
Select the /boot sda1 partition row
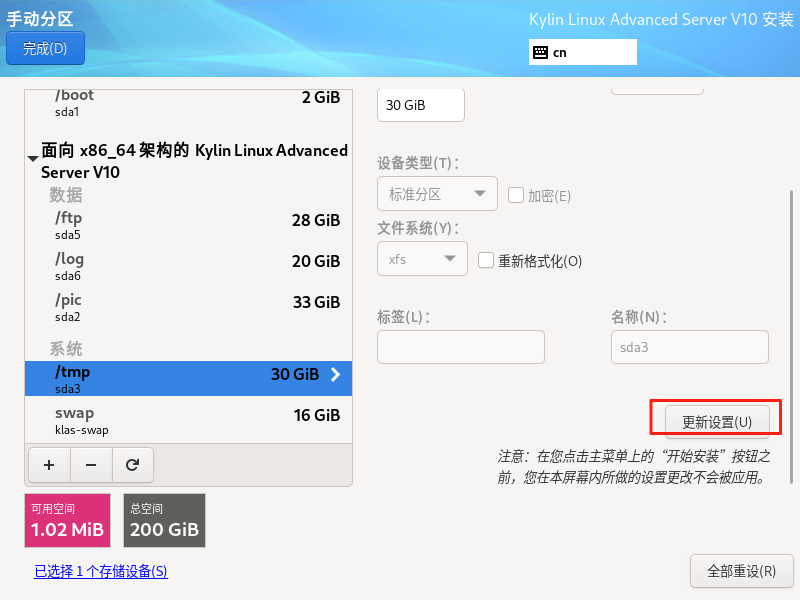point(188,104)
